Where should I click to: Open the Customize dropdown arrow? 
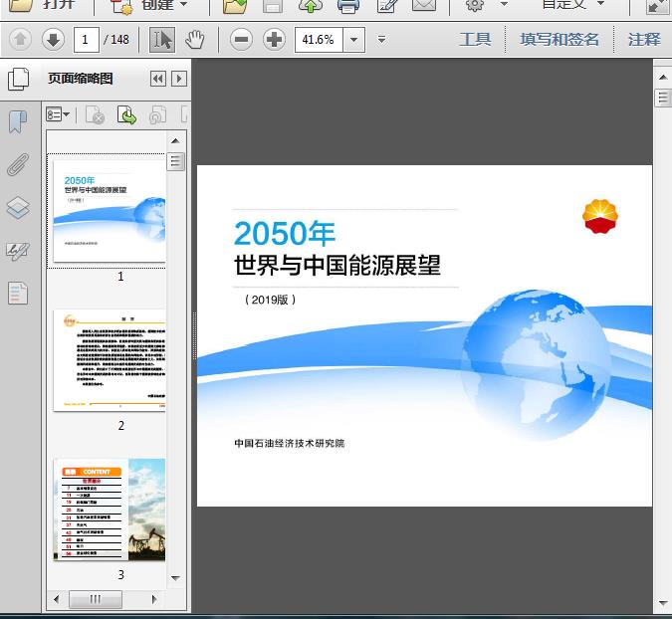(x=601, y=3)
